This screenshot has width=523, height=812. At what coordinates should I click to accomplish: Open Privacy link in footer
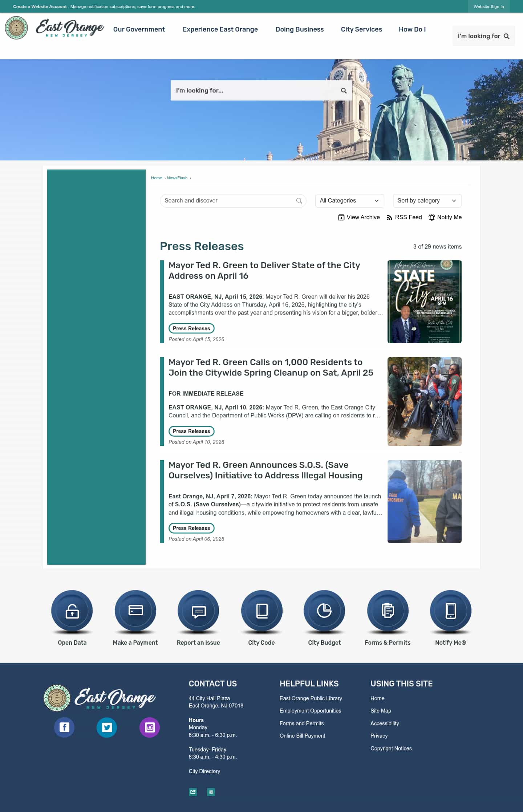pos(379,735)
